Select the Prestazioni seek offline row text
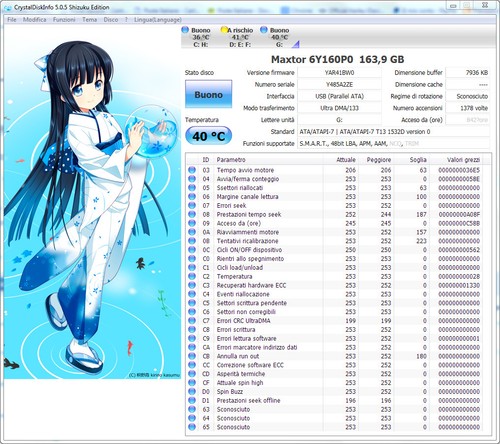 pyautogui.click(x=248, y=400)
